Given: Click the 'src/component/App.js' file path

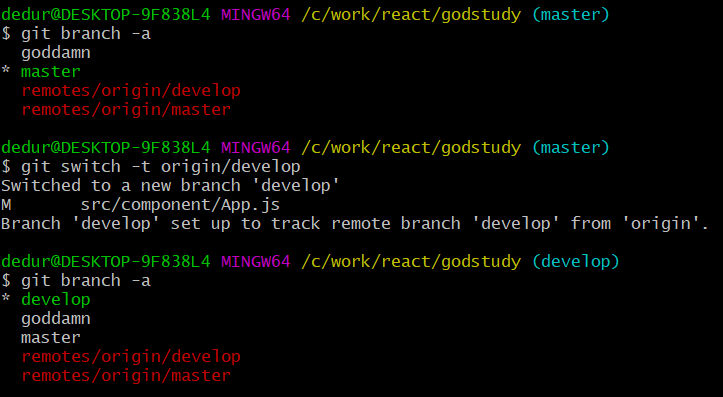Looking at the screenshot, I should click(180, 205).
